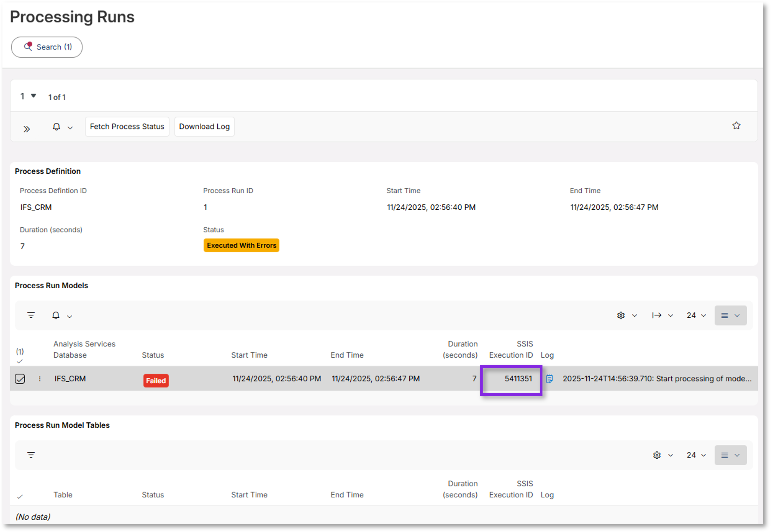The width and height of the screenshot is (771, 532).
Task: Click Table column header in Model Tables
Action: pyautogui.click(x=63, y=495)
